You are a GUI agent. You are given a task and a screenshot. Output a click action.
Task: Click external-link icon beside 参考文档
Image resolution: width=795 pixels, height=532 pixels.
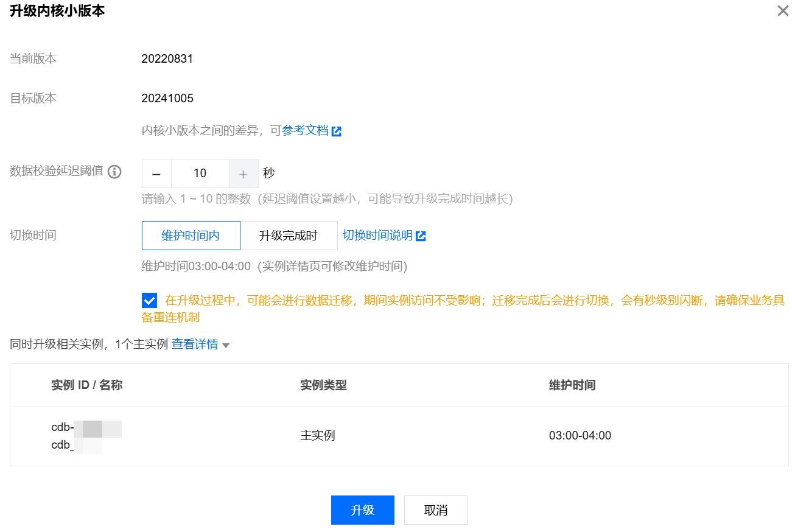pyautogui.click(x=337, y=131)
